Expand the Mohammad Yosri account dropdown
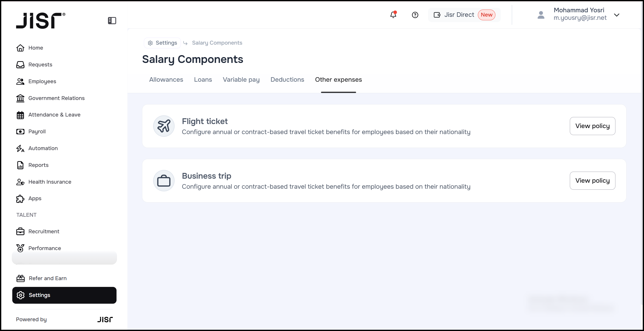Viewport: 644px width, 331px height. click(617, 15)
